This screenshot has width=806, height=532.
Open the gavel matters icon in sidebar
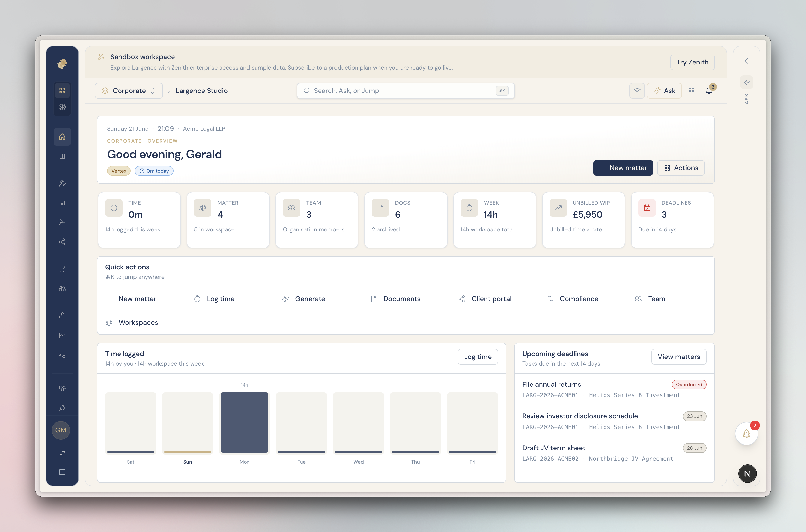click(x=62, y=183)
